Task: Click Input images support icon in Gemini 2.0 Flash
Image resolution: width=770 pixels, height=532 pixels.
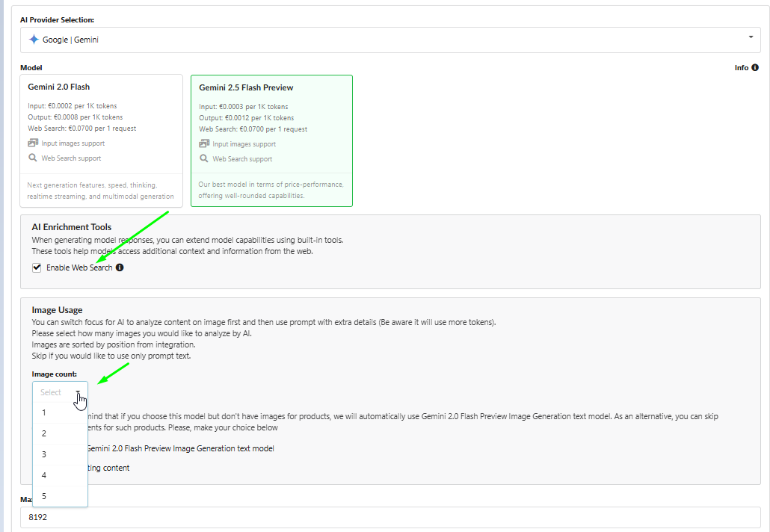Action: [x=33, y=143]
